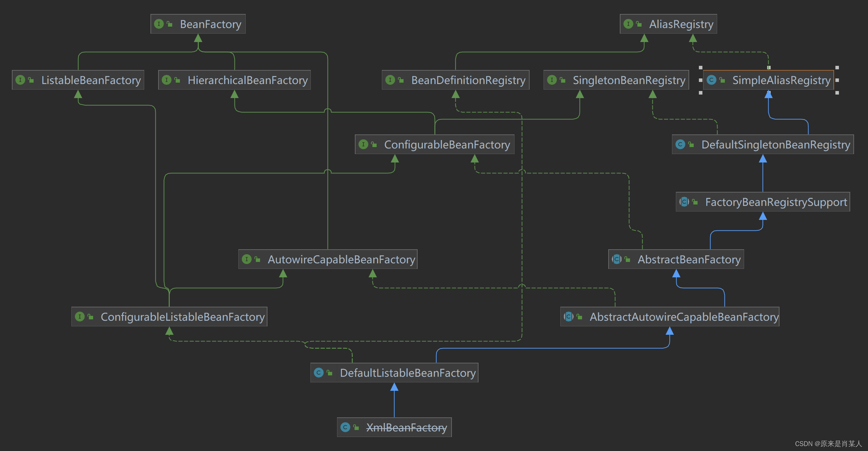Select the ConfigurableBeanFactory label text
868x451 pixels.
(x=447, y=145)
